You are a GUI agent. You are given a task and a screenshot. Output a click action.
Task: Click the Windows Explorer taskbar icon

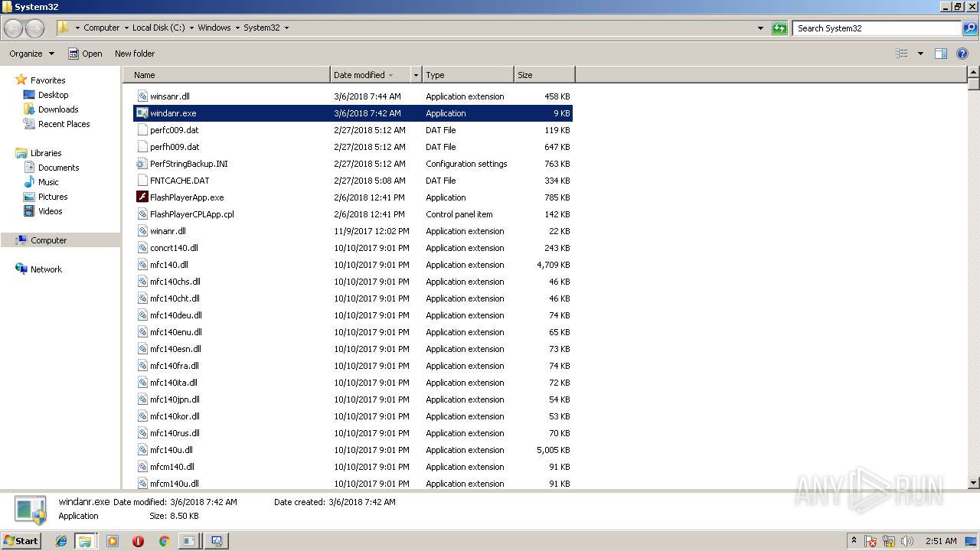pyautogui.click(x=85, y=541)
